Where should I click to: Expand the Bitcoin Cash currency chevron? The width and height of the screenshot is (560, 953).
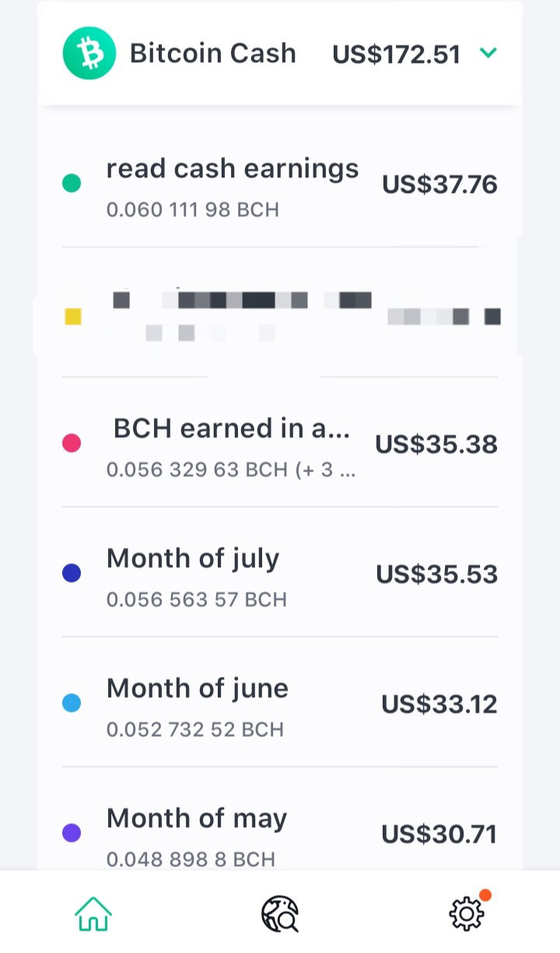tap(488, 53)
